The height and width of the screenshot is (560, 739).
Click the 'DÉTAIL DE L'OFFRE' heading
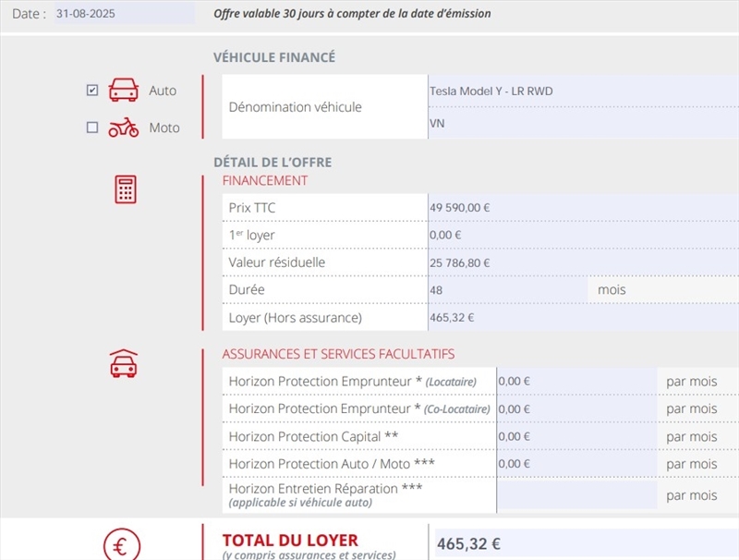[x=273, y=162]
